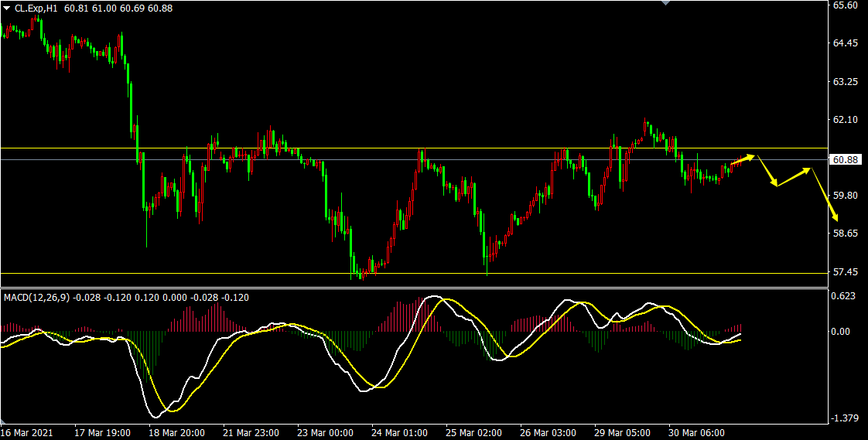This screenshot has width=868, height=440.
Task: Select the first downward yellow arrow
Action: point(767,171)
